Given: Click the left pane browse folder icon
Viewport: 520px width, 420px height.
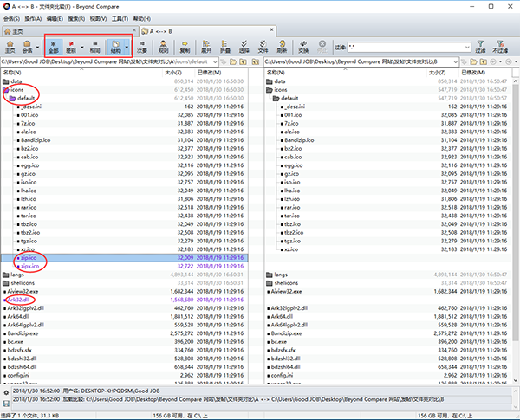Looking at the screenshot, I should 233,61.
